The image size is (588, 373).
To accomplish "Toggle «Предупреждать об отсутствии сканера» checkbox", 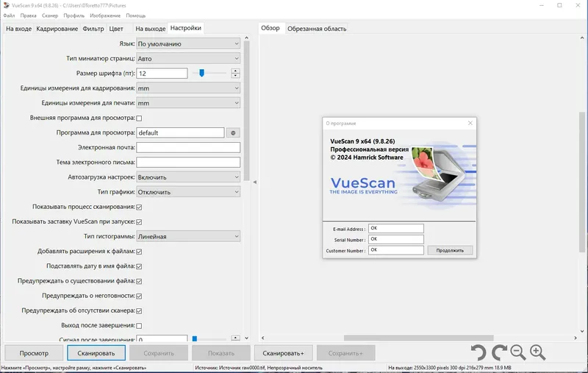I will (139, 310).
